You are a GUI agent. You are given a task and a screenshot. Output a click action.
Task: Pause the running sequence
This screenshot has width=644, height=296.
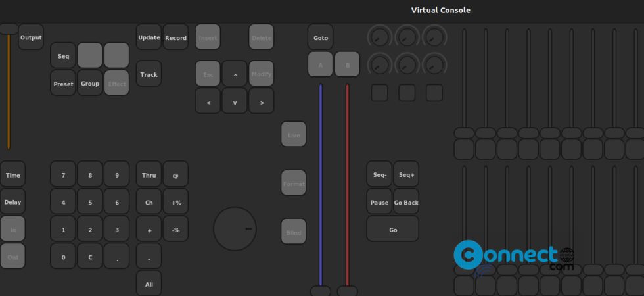tap(380, 201)
